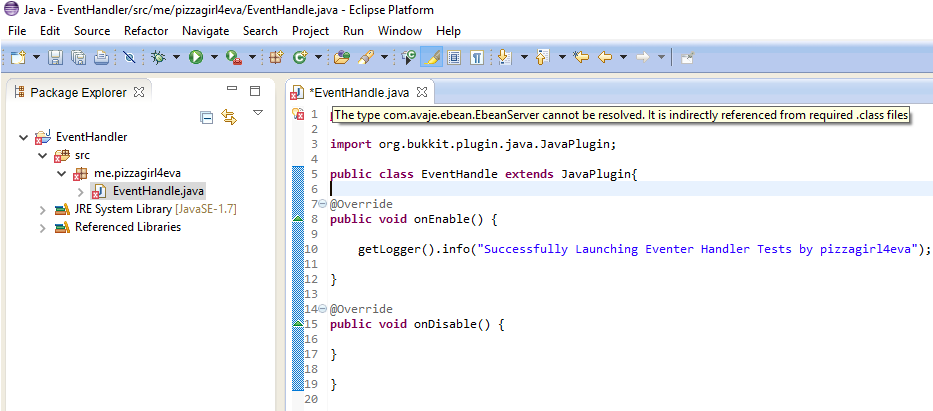The height and width of the screenshot is (411, 933).
Task: Minimize the Package Explorer panel
Action: pos(232,90)
